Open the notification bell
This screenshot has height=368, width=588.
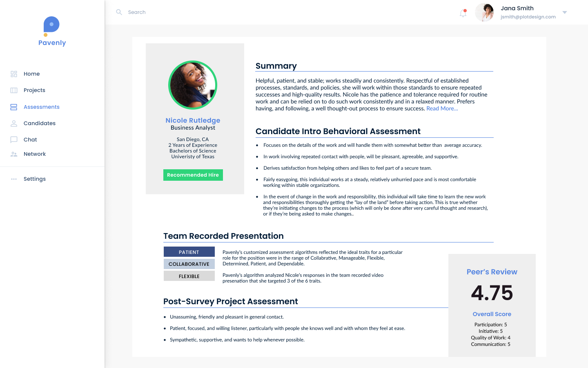pos(463,13)
